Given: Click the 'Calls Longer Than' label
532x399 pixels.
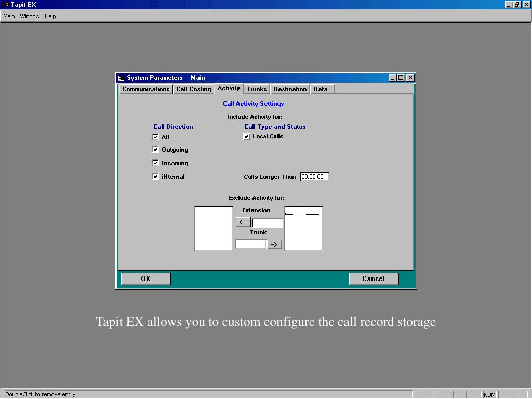Looking at the screenshot, I should [x=270, y=177].
